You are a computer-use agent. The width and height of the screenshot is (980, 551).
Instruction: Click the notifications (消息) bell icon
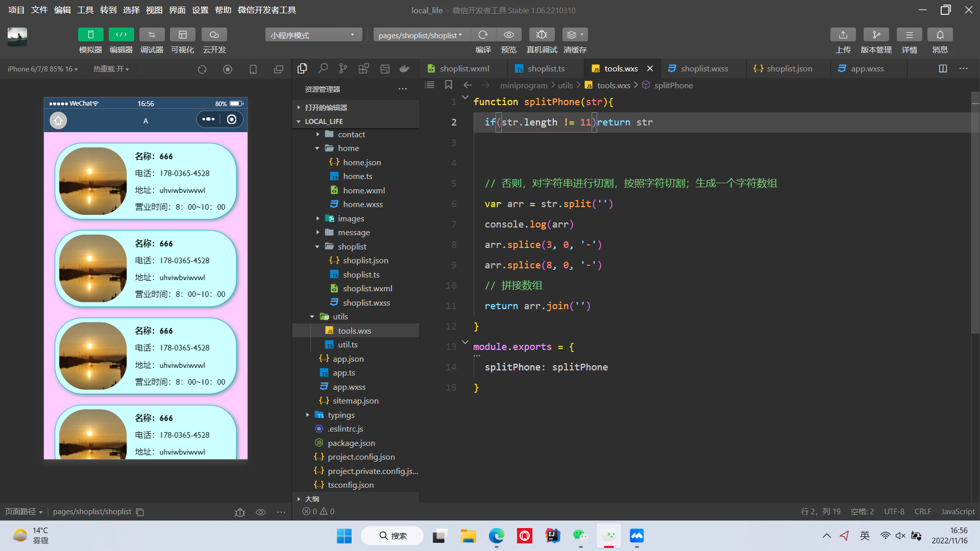(940, 35)
